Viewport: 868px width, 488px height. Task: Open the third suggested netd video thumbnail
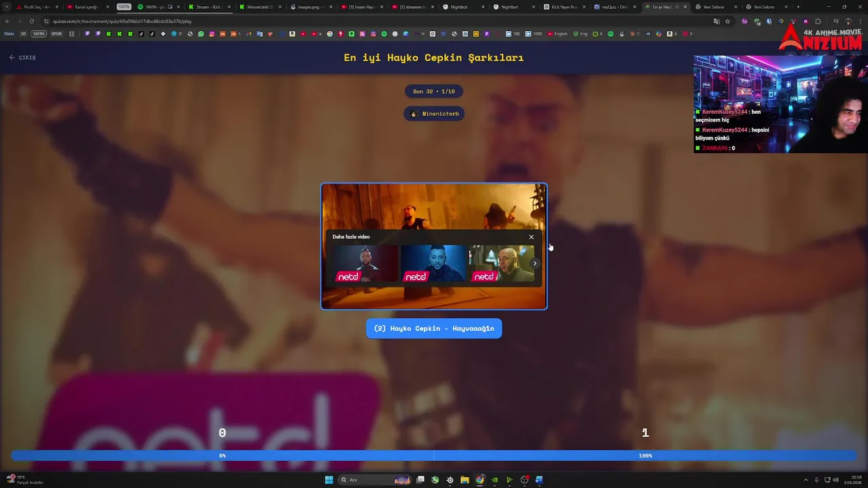[500, 264]
